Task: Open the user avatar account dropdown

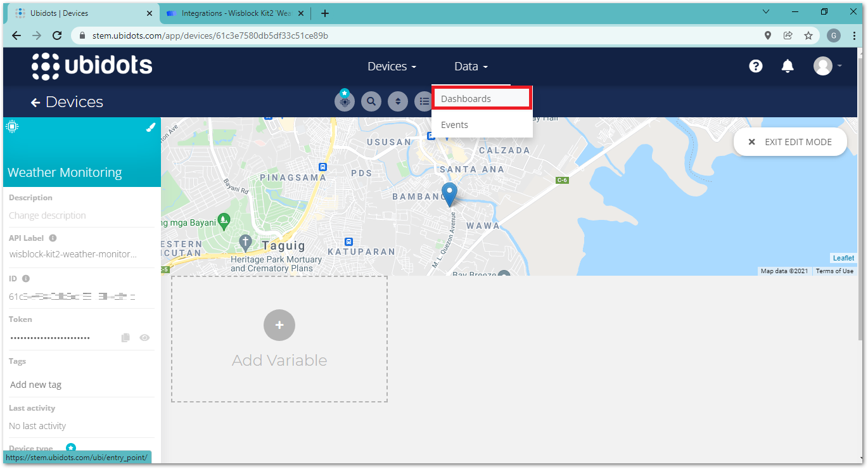Action: (827, 66)
